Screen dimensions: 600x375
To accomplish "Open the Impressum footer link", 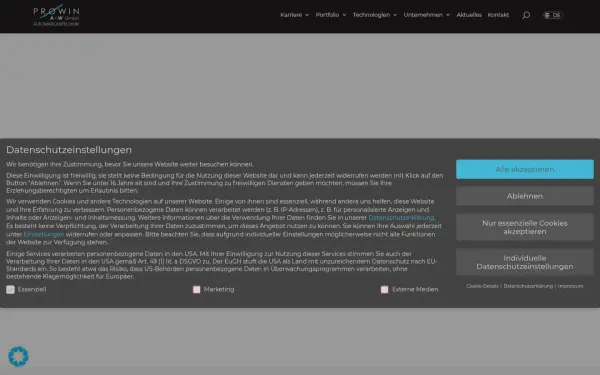I will (570, 286).
